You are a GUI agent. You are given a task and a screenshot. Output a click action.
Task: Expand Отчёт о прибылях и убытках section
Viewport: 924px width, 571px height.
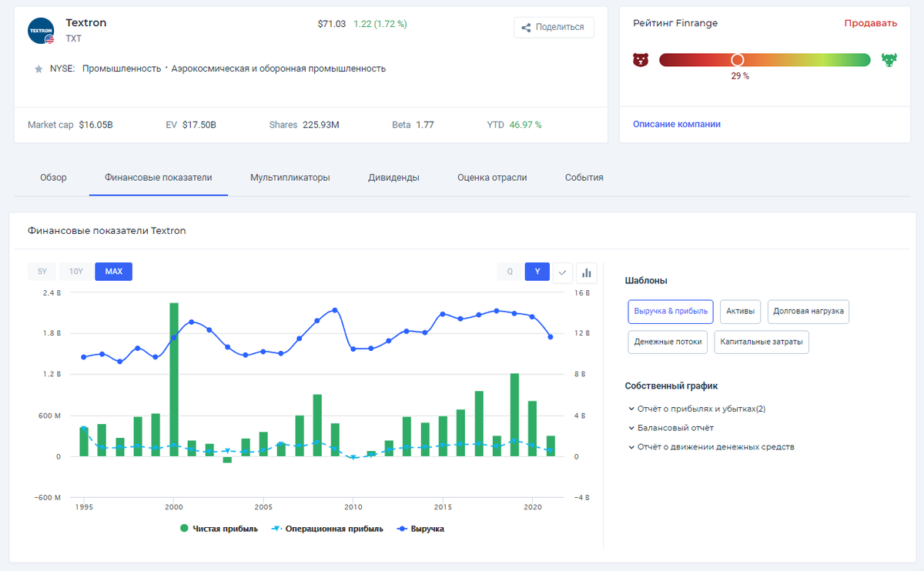pyautogui.click(x=698, y=409)
